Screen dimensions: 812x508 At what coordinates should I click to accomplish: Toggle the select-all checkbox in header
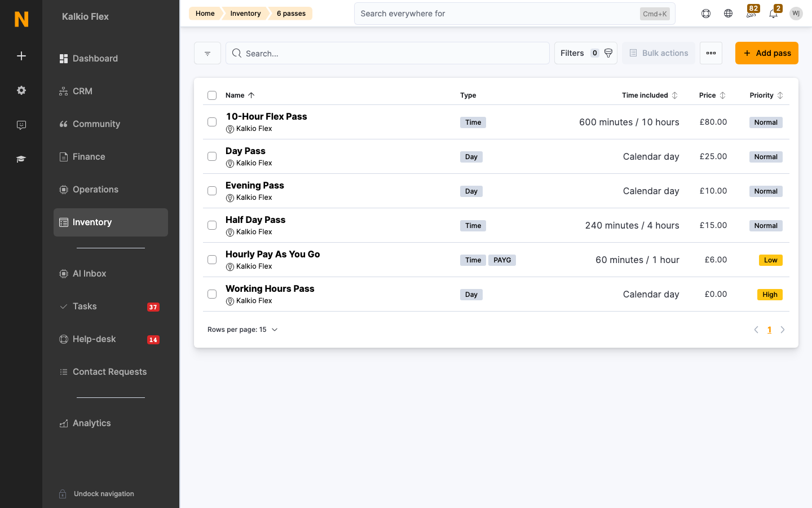click(x=212, y=95)
